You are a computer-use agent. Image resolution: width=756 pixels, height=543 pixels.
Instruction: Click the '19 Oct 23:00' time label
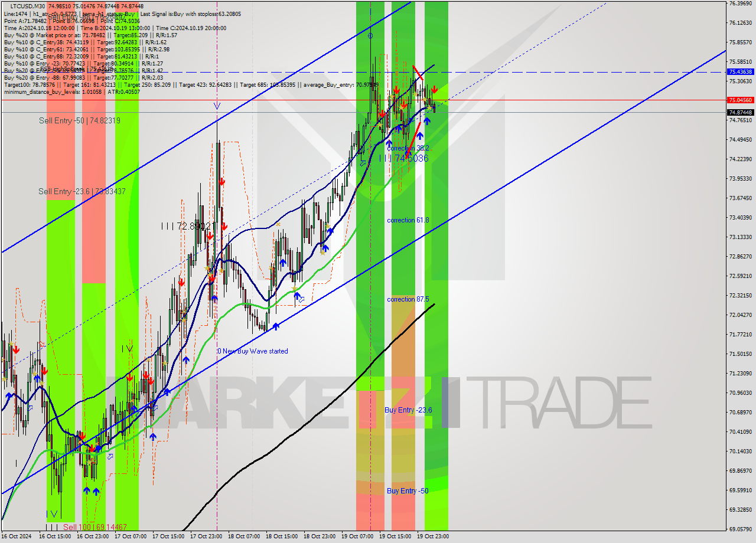pyautogui.click(x=433, y=537)
